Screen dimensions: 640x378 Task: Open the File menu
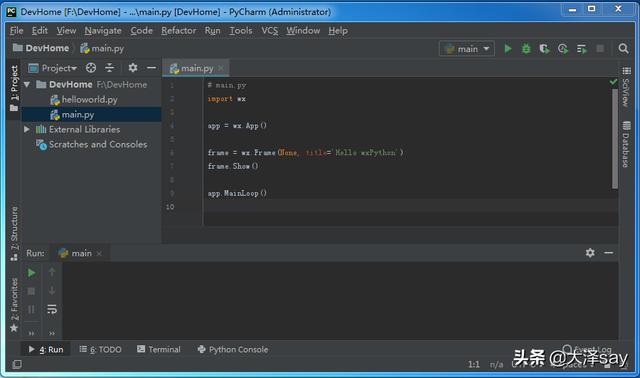click(16, 31)
